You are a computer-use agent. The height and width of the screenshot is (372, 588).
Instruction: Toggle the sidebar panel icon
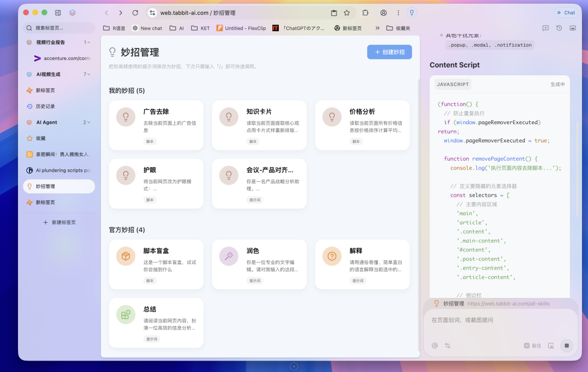click(58, 13)
